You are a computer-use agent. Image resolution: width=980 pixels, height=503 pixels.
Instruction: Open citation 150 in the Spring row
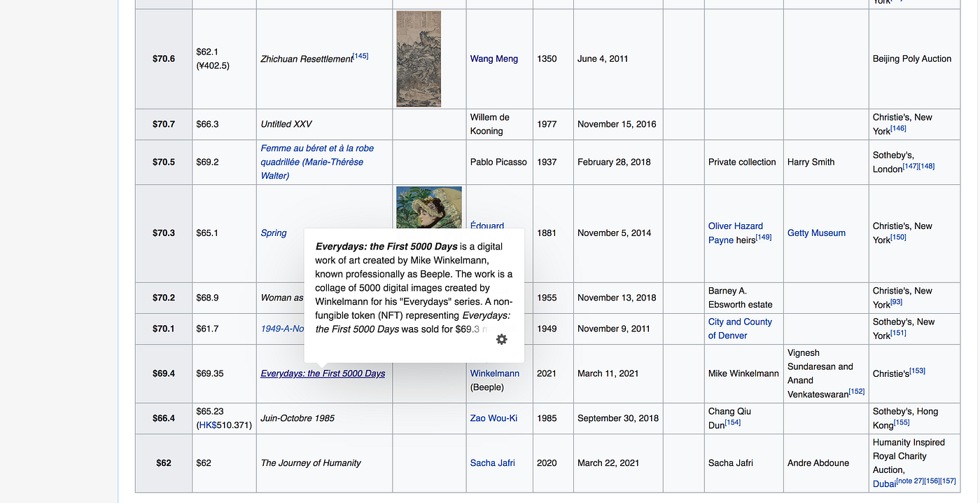click(899, 237)
